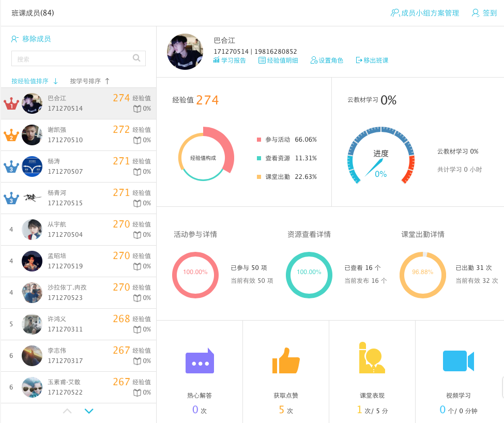Open 签到 in top bar

(484, 13)
